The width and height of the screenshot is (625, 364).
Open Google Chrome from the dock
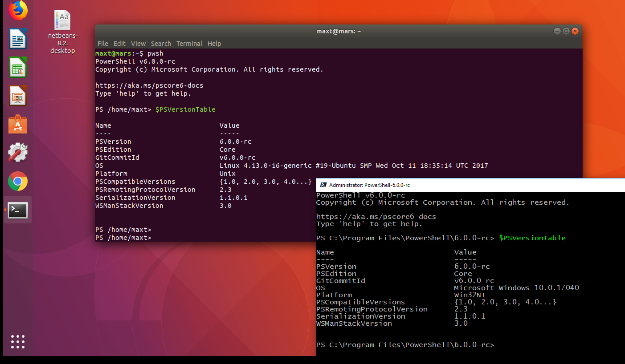[18, 181]
